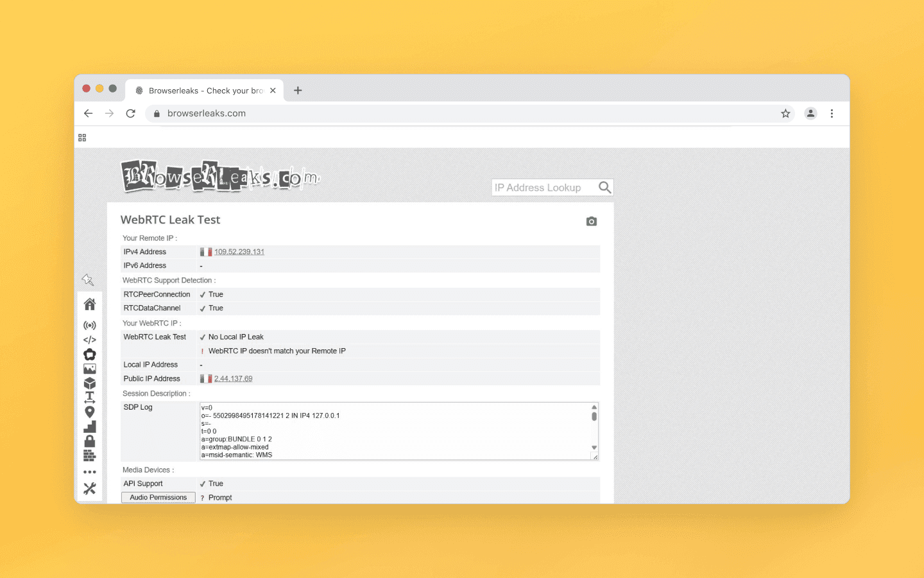
Task: Select the JavaScript test sidebar icon
Action: pos(90,340)
